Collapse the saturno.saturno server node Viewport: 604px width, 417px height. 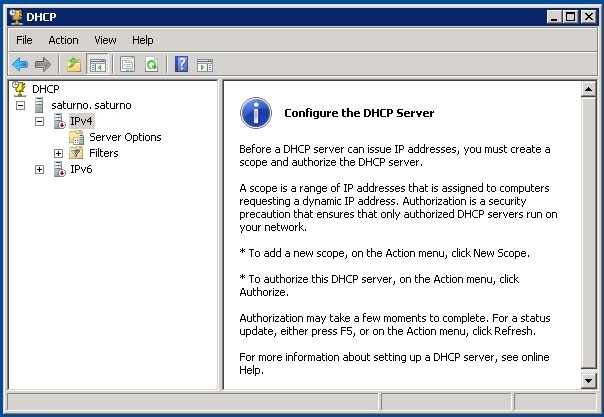pyautogui.click(x=21, y=105)
